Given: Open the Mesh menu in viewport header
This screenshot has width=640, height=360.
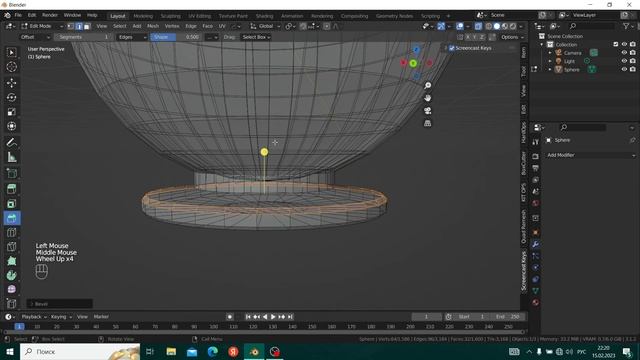Looking at the screenshot, I should (x=153, y=26).
